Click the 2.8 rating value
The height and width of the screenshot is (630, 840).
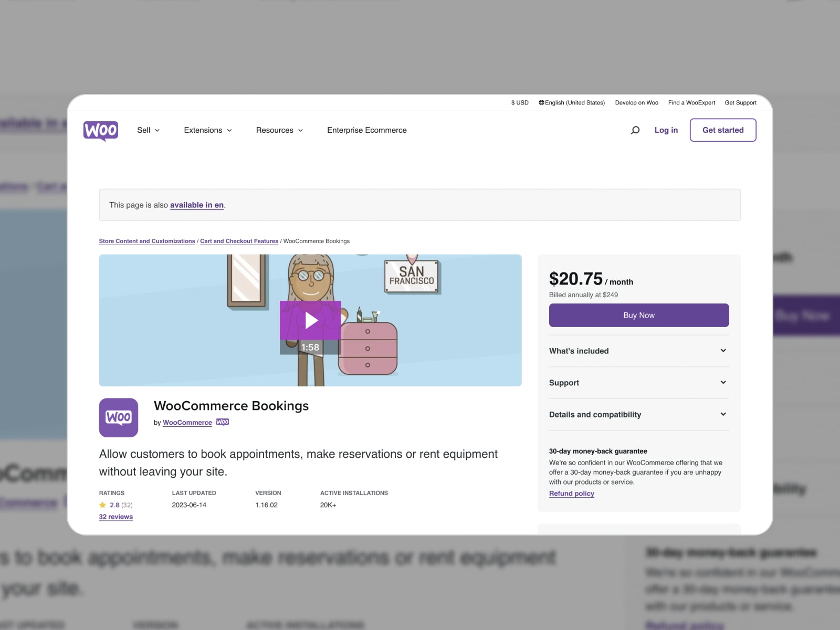pyautogui.click(x=114, y=505)
